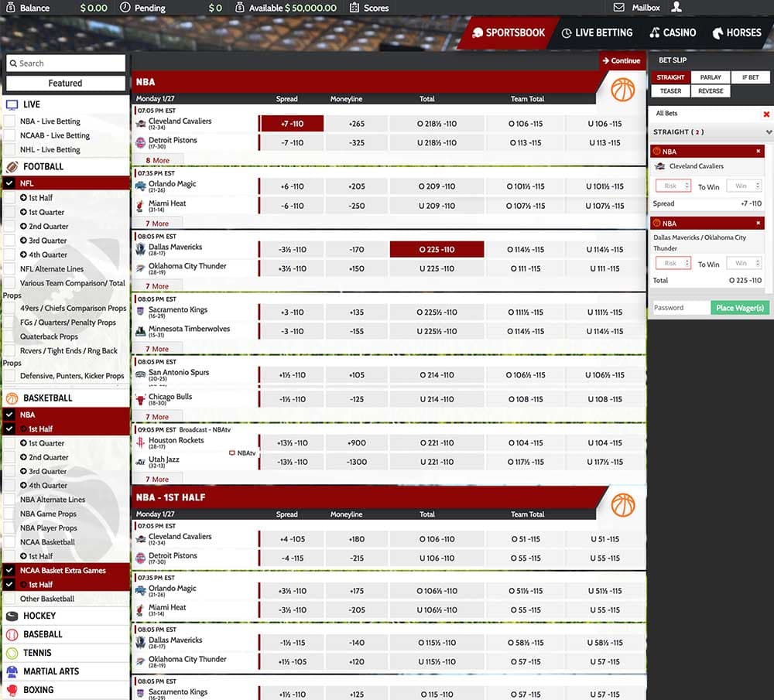
Task: Select the Teaser bet type
Action: 670,91
